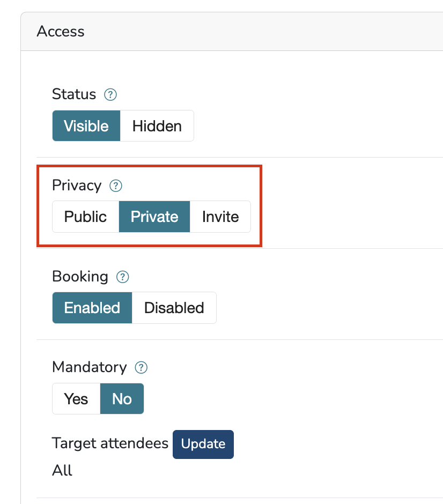Enable booking with the Enabled option
Viewport: 443px width, 504px height.
[92, 308]
